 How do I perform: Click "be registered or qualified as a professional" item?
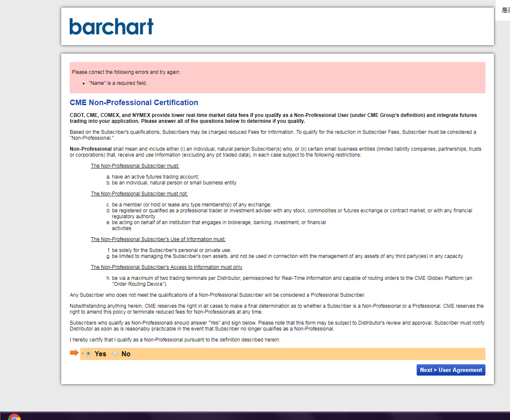tap(292, 214)
